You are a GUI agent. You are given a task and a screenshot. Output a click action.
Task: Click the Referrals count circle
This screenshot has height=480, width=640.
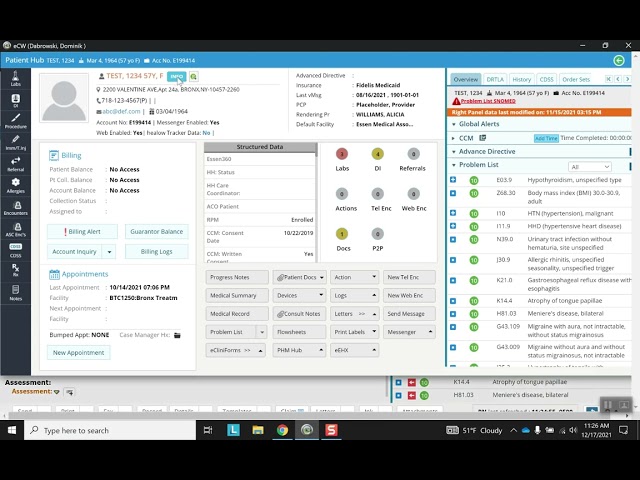tap(413, 154)
